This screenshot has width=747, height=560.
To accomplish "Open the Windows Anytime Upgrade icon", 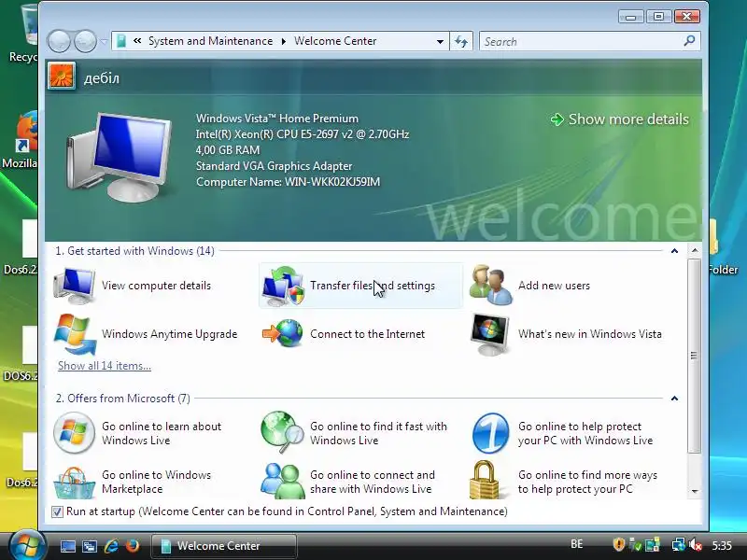I will 75,334.
